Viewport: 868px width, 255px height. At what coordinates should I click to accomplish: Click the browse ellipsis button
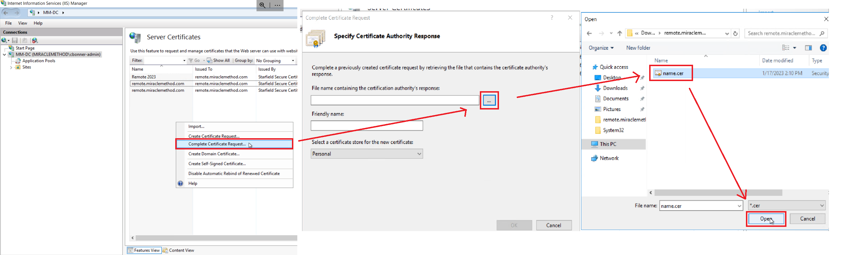coord(489,100)
